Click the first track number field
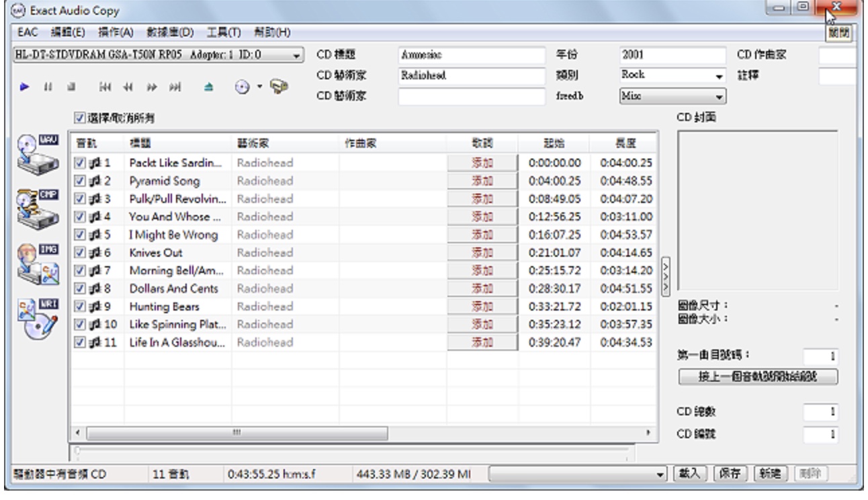868x500 pixels. [820, 358]
